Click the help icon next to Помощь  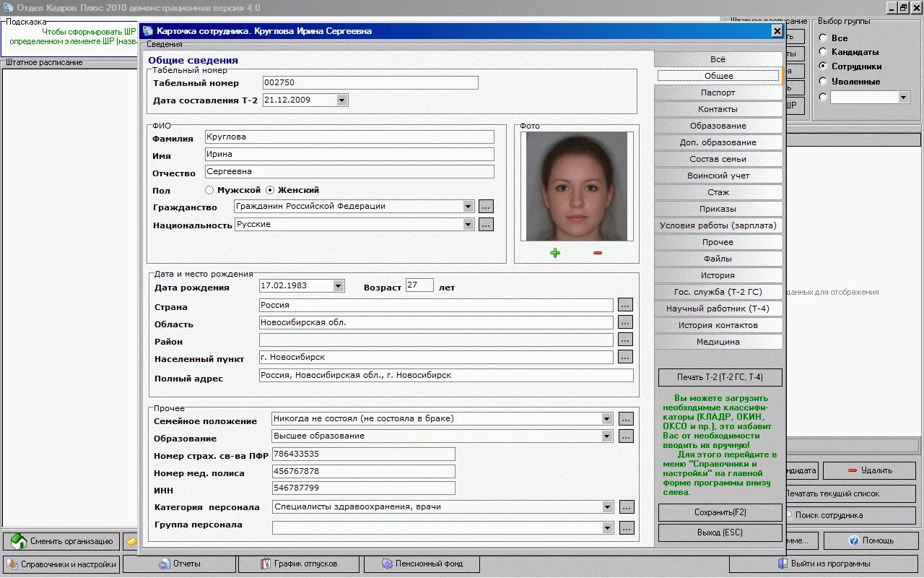pyautogui.click(x=853, y=540)
